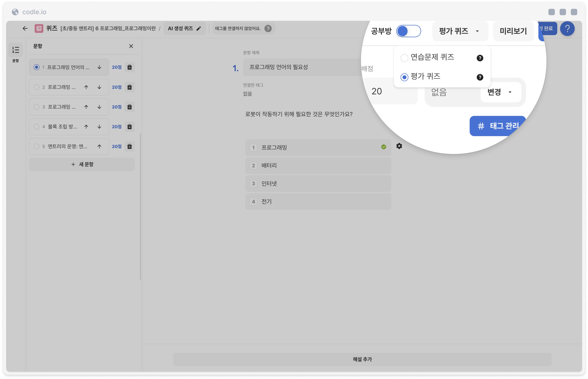Move question 4 down with the arrow
Viewport: 588px width, 379px height.
coord(99,127)
